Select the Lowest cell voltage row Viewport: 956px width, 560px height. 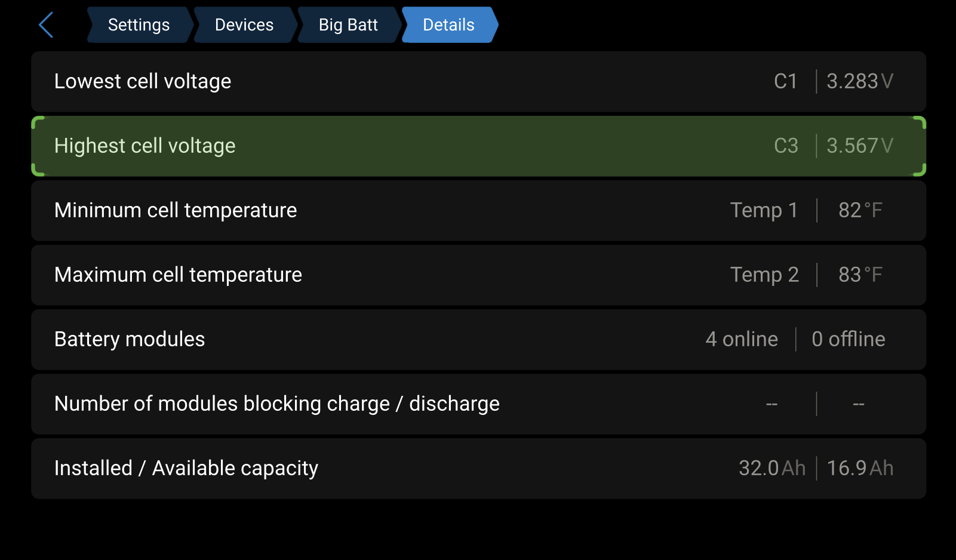(x=478, y=81)
